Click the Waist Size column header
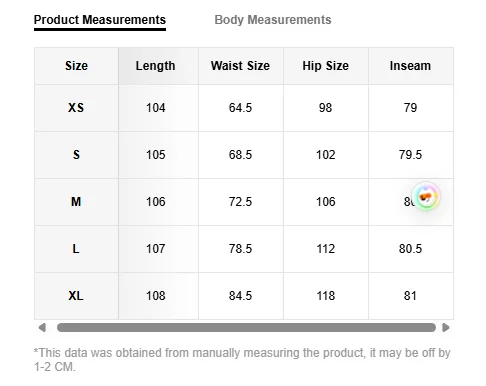 (240, 66)
